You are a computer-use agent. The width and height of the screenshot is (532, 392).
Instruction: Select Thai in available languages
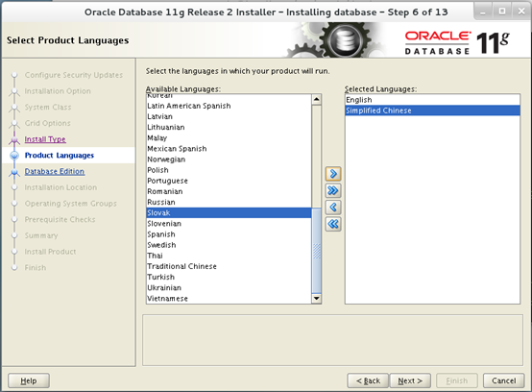coord(229,256)
